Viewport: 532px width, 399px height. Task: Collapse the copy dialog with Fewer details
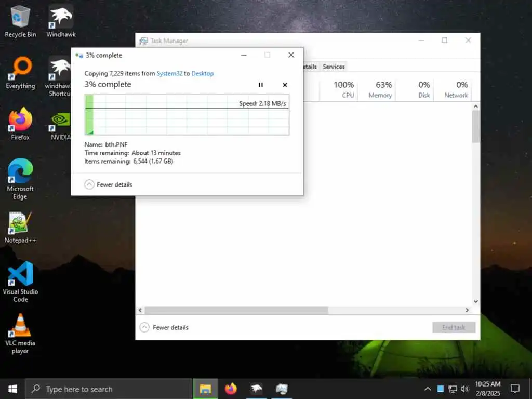point(108,184)
